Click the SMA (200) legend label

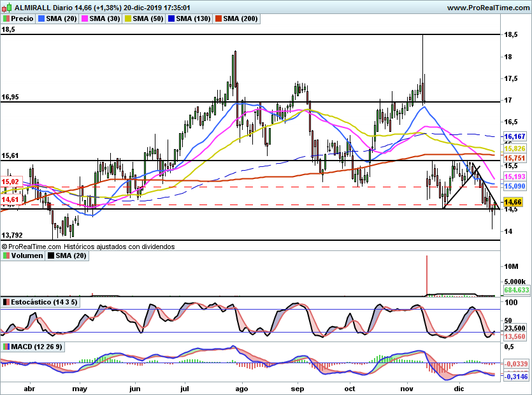pyautogui.click(x=241, y=18)
